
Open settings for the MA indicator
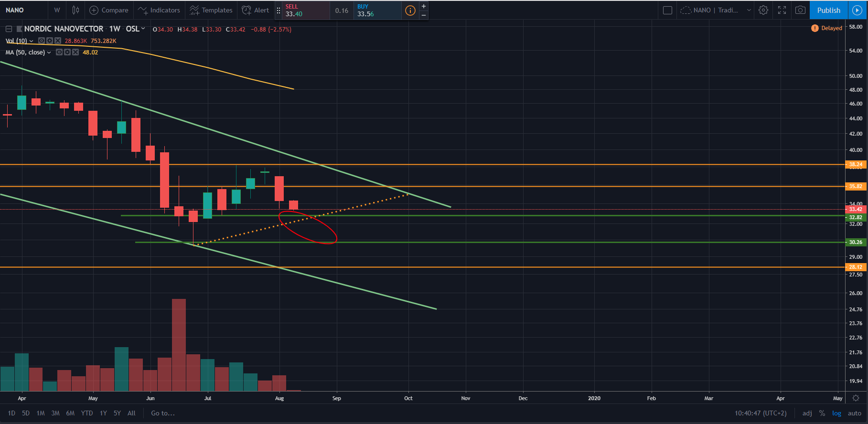[67, 52]
